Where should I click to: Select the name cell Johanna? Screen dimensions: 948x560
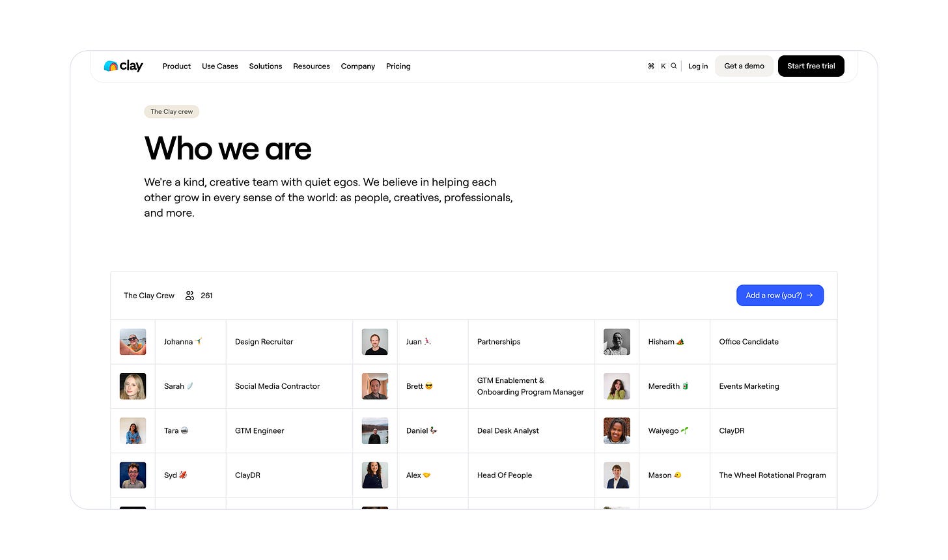[191, 342]
